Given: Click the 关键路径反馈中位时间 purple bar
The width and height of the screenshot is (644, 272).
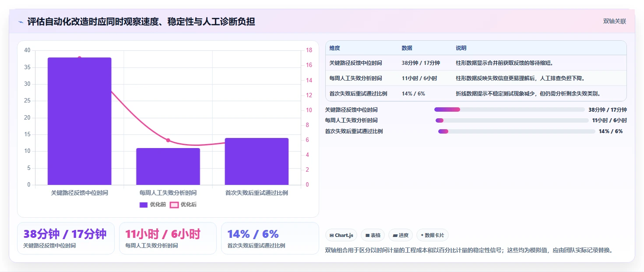Looking at the screenshot, I should (79, 121).
